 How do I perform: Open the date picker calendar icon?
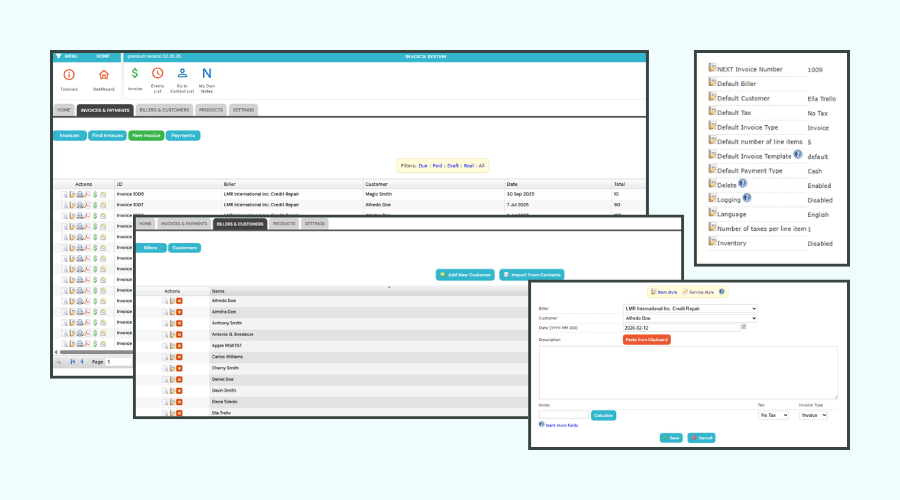tap(744, 327)
